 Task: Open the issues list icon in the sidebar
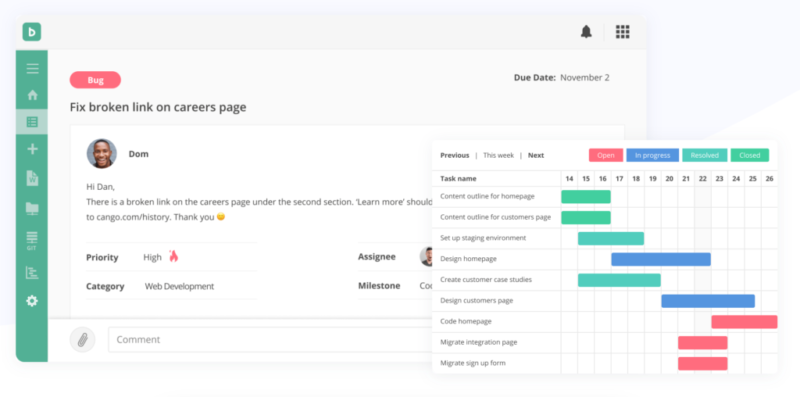[32, 122]
